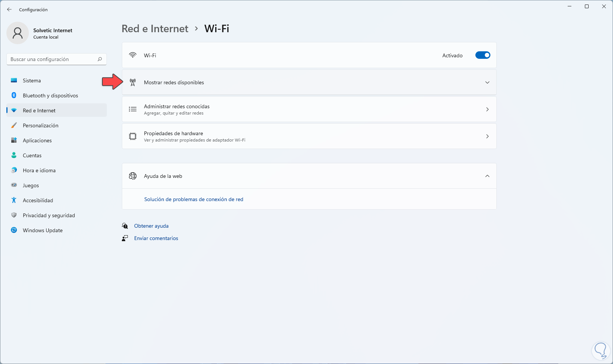Select Personalización in the sidebar
Image resolution: width=613 pixels, height=364 pixels.
point(40,125)
